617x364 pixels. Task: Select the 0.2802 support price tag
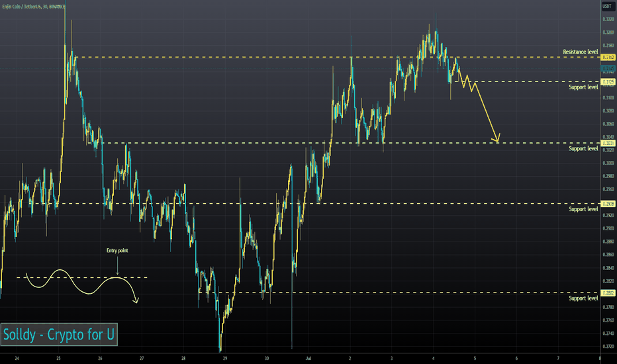click(x=608, y=293)
